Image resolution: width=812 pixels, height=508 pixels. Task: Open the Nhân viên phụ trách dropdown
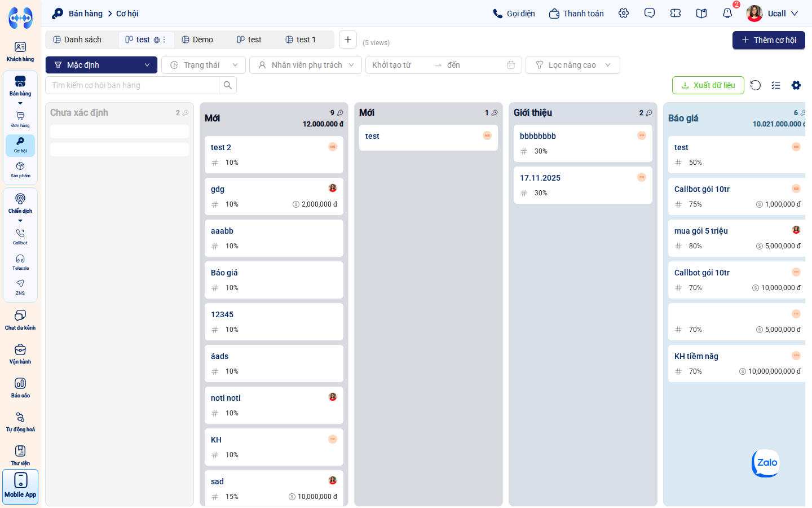(306, 65)
